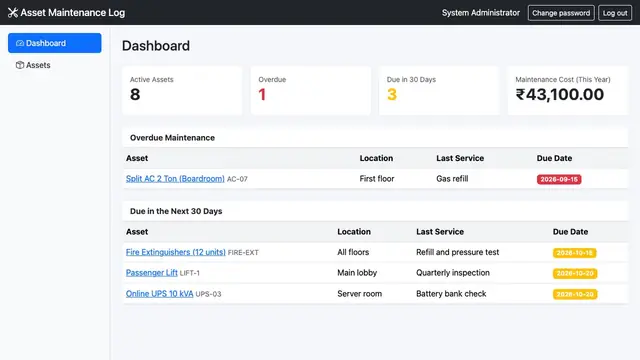Click the Due in the Next 30 Days heading
The image size is (640, 360).
(176, 211)
